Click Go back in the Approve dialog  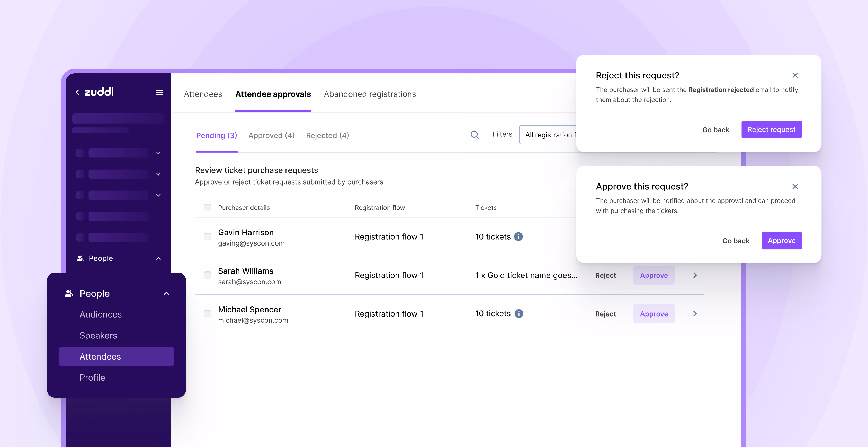736,241
